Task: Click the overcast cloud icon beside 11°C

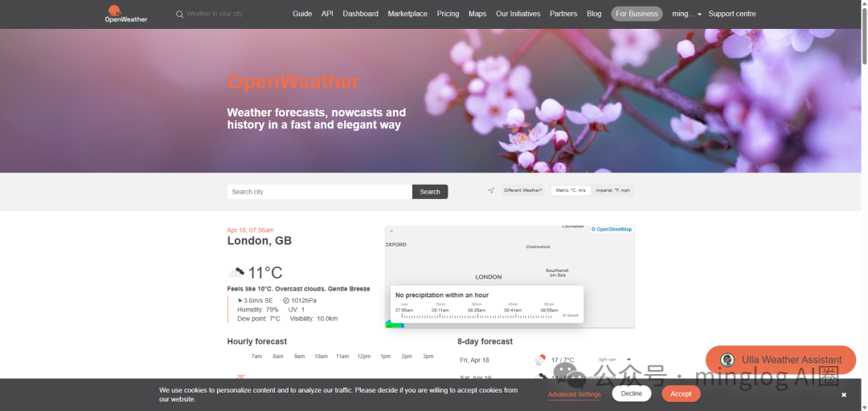Action: pyautogui.click(x=236, y=272)
